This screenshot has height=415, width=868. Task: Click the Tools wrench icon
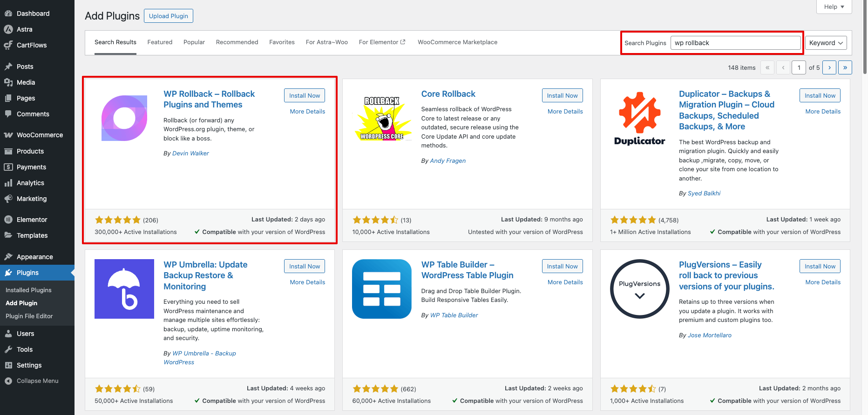click(8, 349)
